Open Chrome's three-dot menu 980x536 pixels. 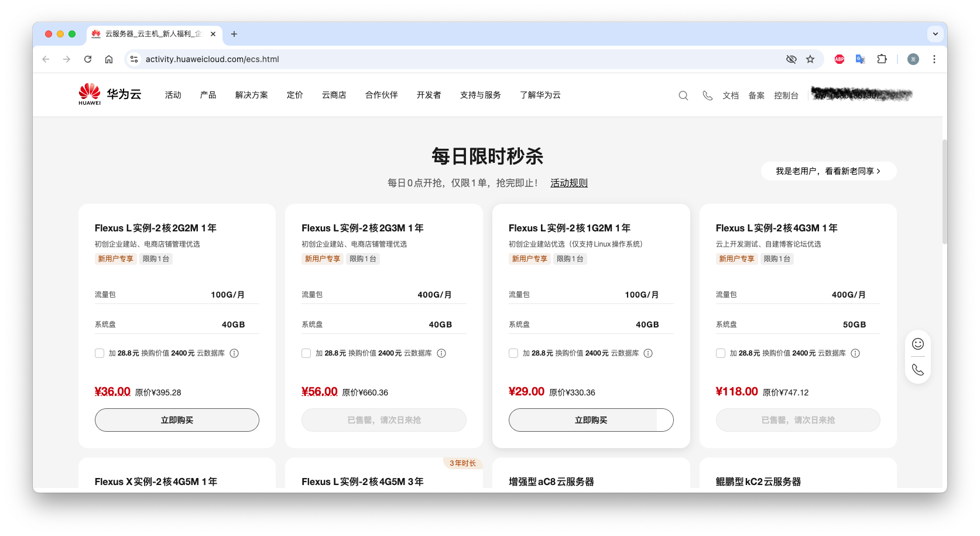click(934, 59)
